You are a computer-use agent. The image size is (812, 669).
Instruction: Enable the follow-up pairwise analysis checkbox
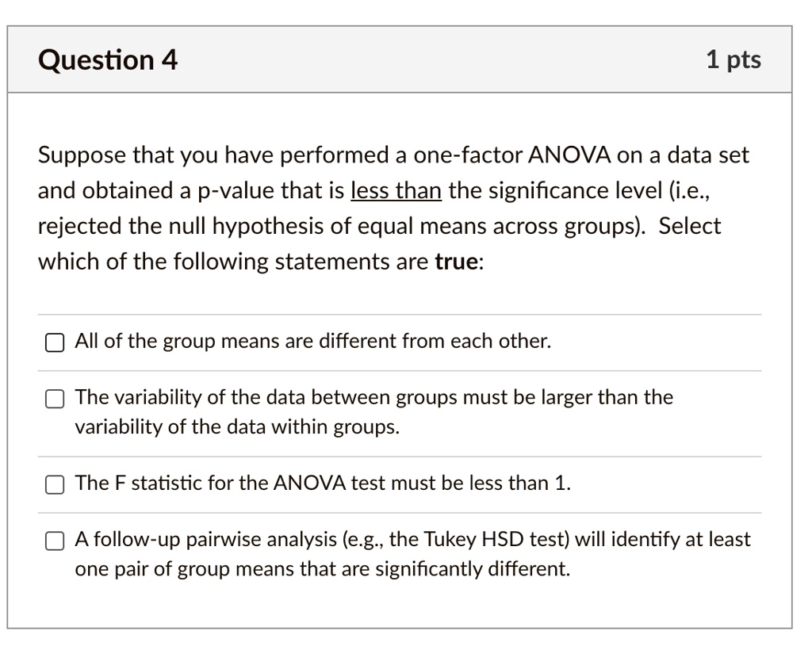coord(55,541)
